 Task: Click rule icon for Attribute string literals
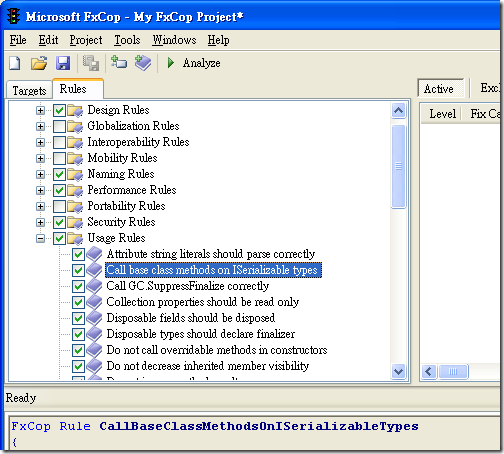click(x=94, y=254)
